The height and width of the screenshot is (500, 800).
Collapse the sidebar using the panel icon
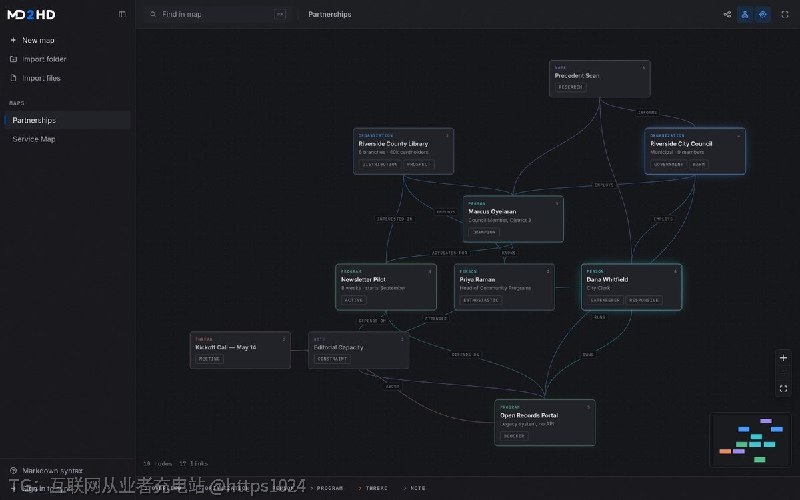(122, 14)
